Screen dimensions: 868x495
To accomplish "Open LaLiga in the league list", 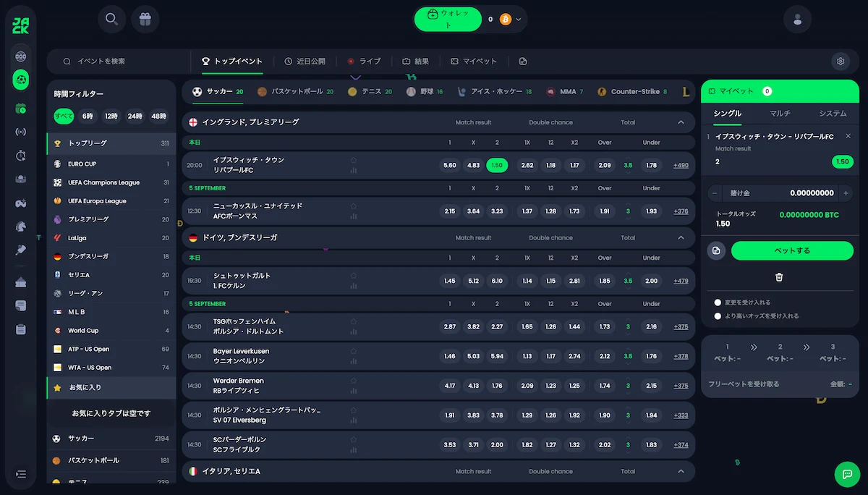I will click(111, 238).
